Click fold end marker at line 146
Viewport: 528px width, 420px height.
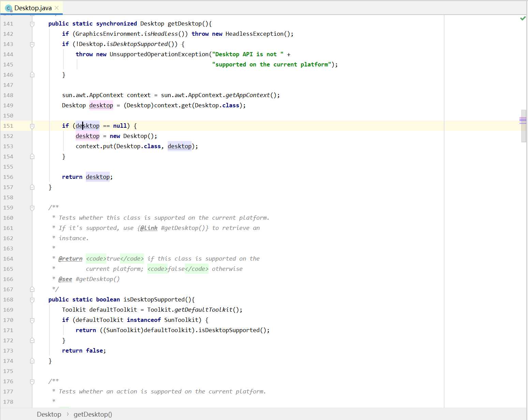click(32, 75)
